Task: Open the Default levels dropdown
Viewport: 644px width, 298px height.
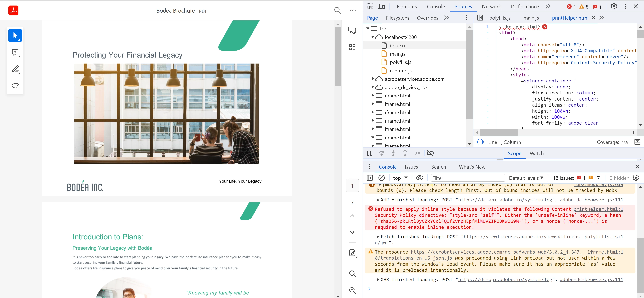Action: (526, 178)
